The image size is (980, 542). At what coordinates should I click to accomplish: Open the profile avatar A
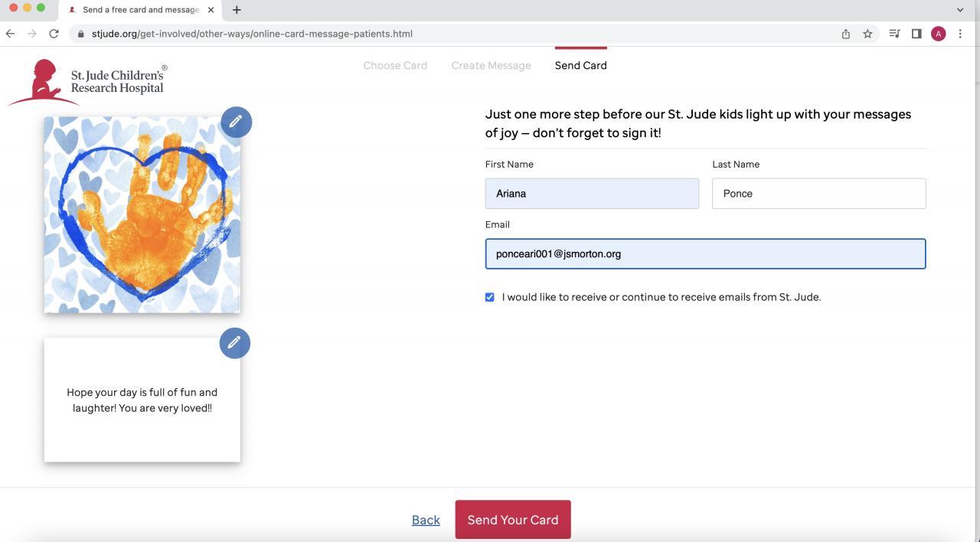point(938,34)
